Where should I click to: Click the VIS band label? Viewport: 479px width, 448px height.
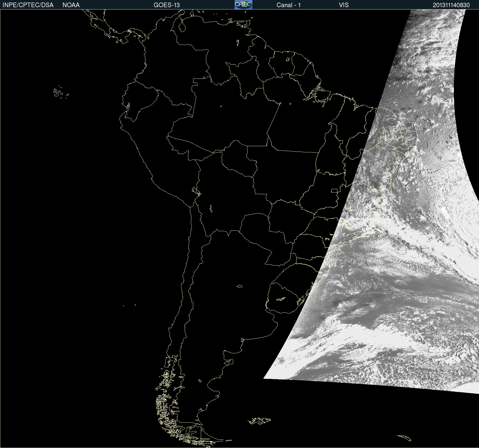[343, 5]
